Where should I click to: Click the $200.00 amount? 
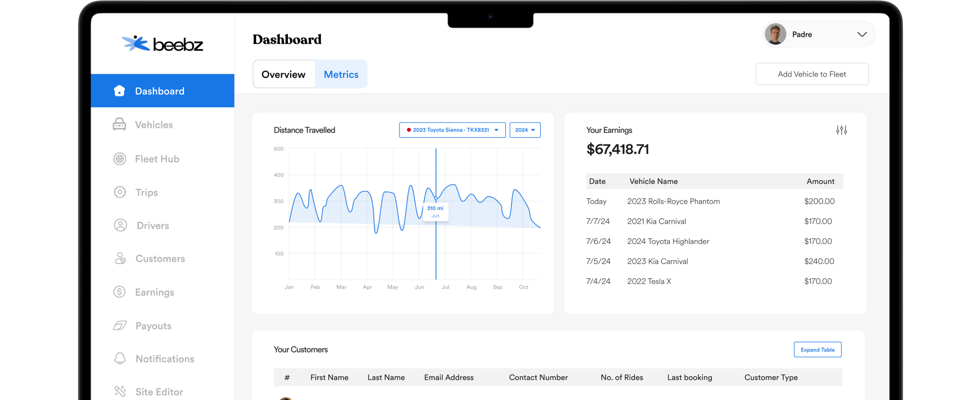pos(819,201)
